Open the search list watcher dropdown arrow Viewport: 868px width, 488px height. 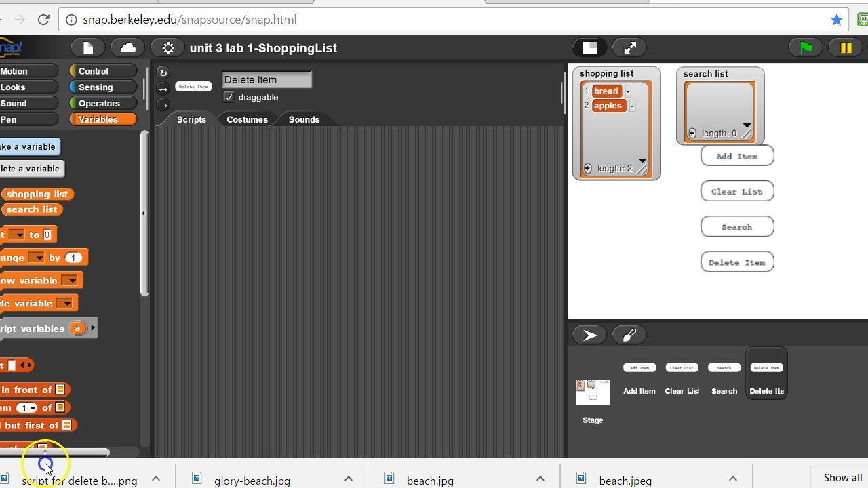click(747, 125)
